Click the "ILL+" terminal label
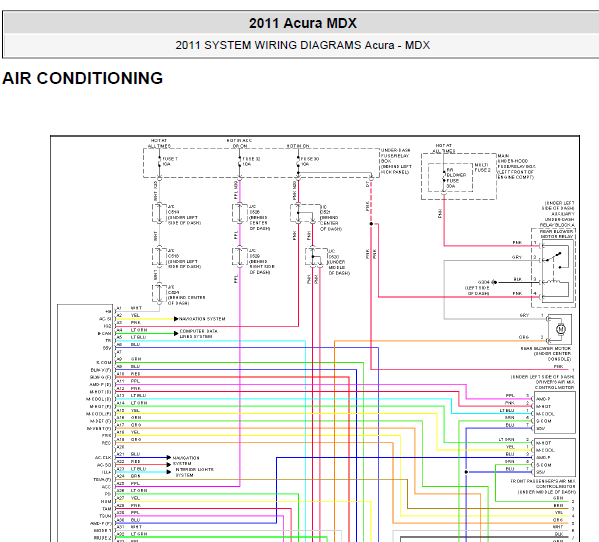 pyautogui.click(x=107, y=472)
